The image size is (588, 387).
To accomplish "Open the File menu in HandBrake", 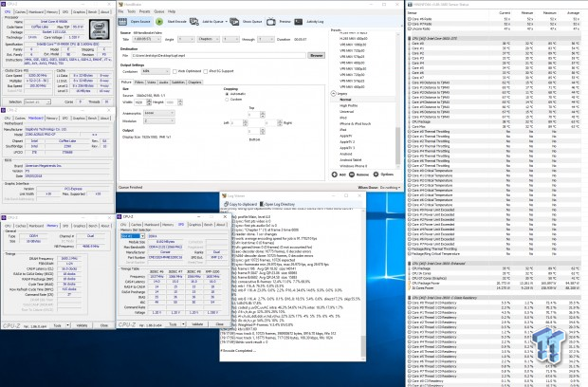I will pos(121,11).
